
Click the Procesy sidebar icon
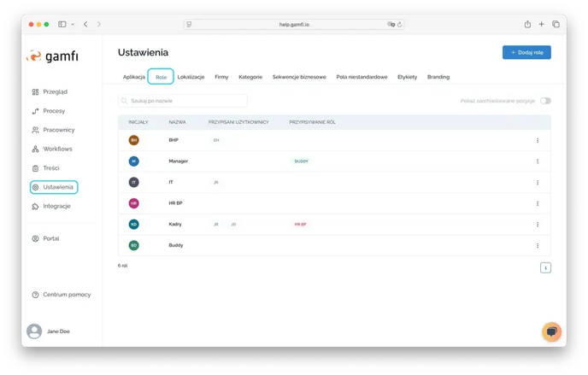tap(35, 111)
